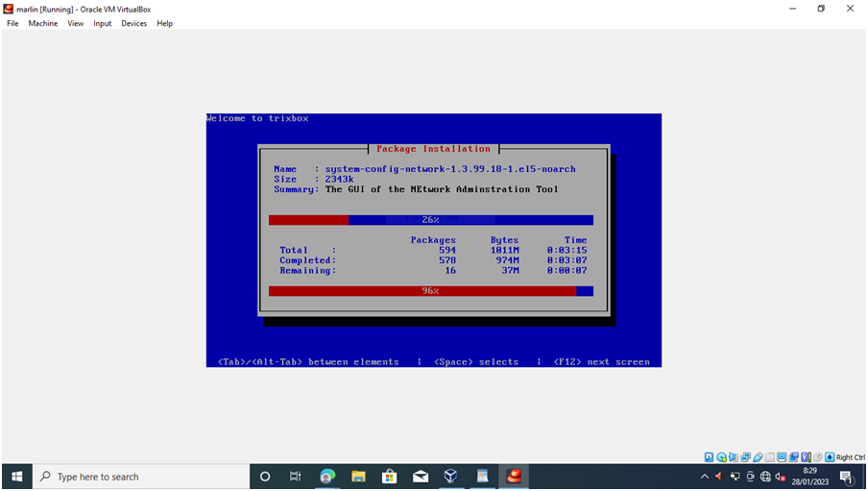
Task: Click the remaining time value 0:00:07
Action: click(x=567, y=270)
